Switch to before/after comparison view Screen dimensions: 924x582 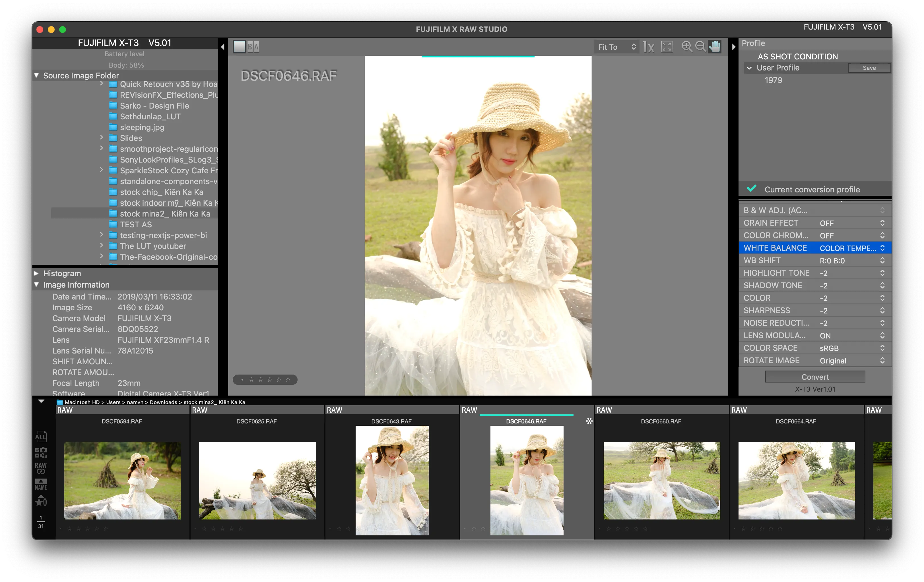[253, 47]
